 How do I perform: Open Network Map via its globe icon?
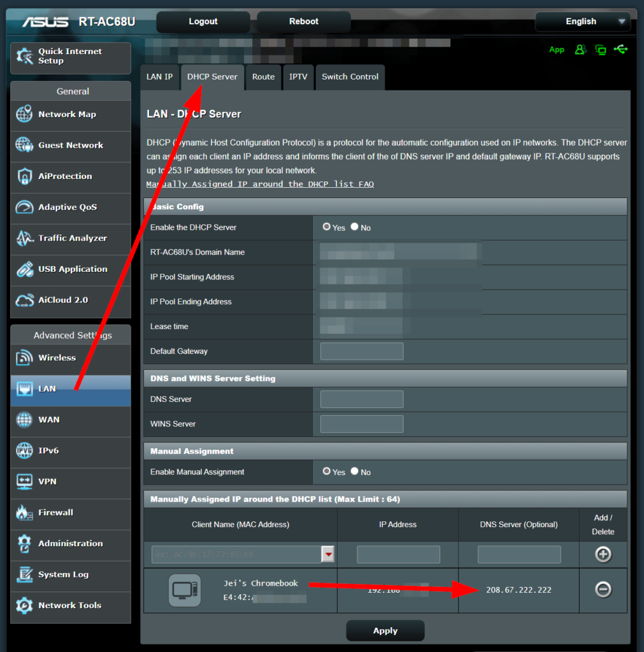[25, 114]
